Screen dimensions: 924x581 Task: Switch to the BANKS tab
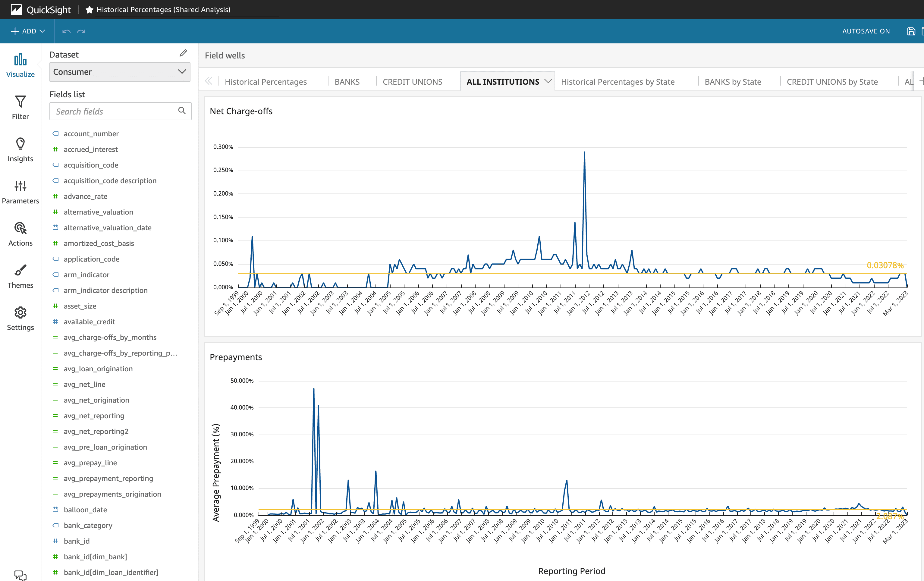tap(347, 81)
